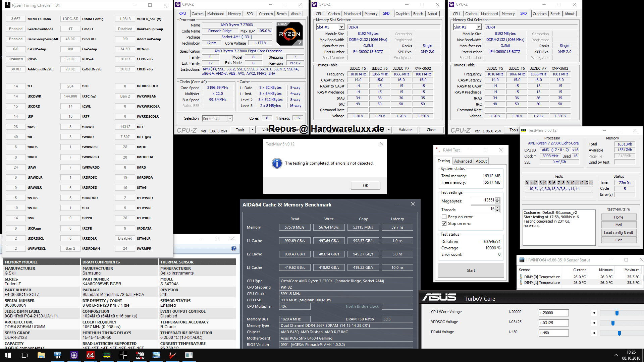Image resolution: width=644 pixels, height=362 pixels.
Task: Switch to Advanced tab in RAM Test
Action: (463, 161)
